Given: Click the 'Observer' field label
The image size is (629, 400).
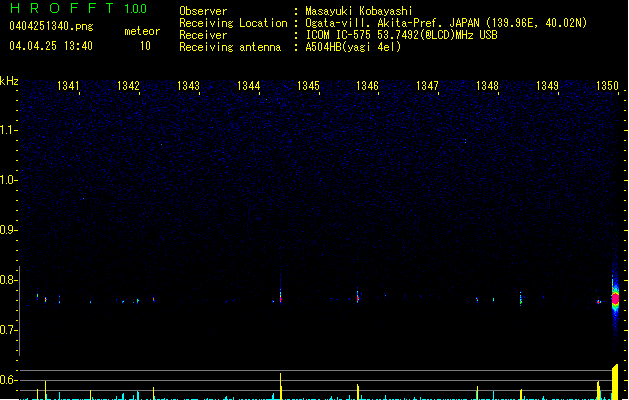Looking at the screenshot, I should point(203,11).
